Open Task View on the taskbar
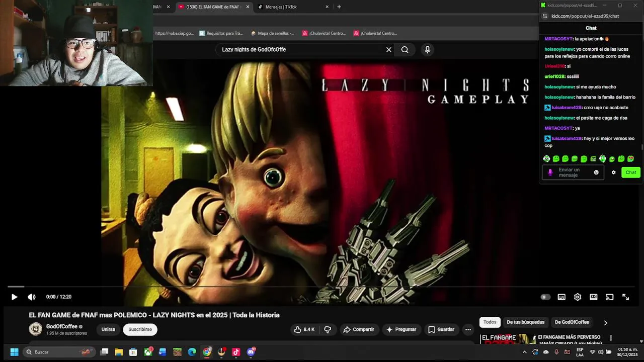Image resolution: width=644 pixels, height=362 pixels. 104,352
